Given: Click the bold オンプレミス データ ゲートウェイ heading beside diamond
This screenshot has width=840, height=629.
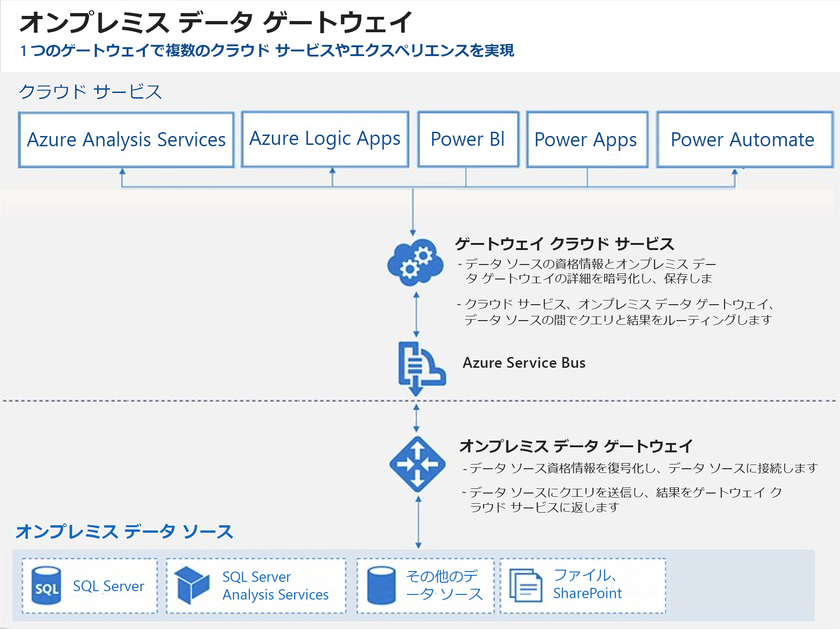Looking at the screenshot, I should click(x=576, y=446).
